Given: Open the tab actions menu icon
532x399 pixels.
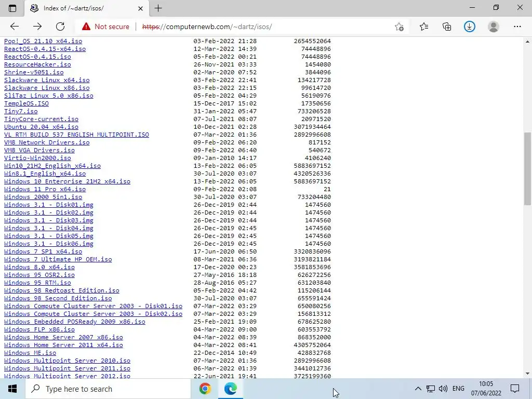Looking at the screenshot, I should (x=12, y=8).
